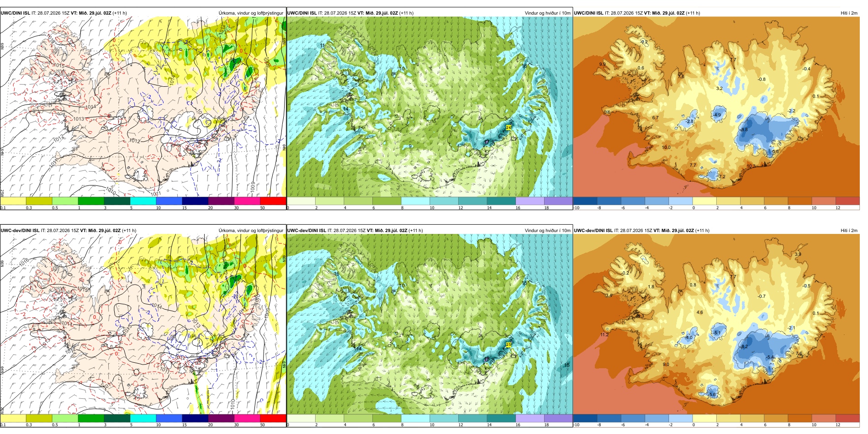Click the UWC-dev 'Vindur og hviður í 10m' title

547,230
